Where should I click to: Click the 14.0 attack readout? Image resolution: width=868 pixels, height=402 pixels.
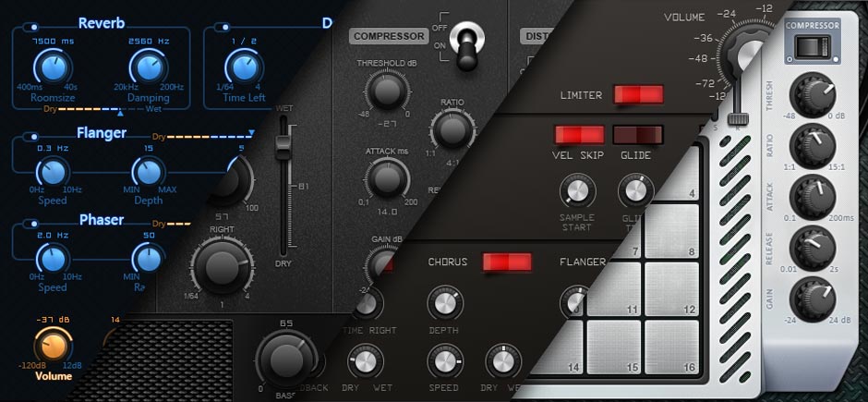(387, 212)
